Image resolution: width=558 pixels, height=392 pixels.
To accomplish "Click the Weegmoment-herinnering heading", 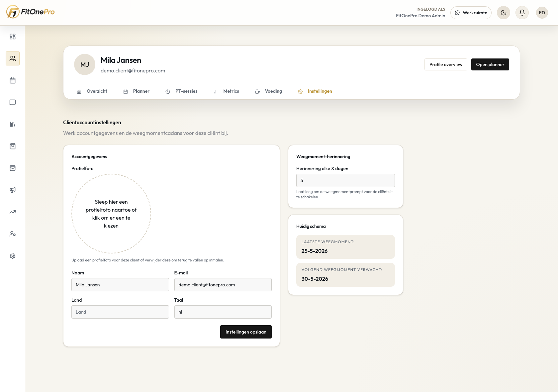I will [x=323, y=156].
